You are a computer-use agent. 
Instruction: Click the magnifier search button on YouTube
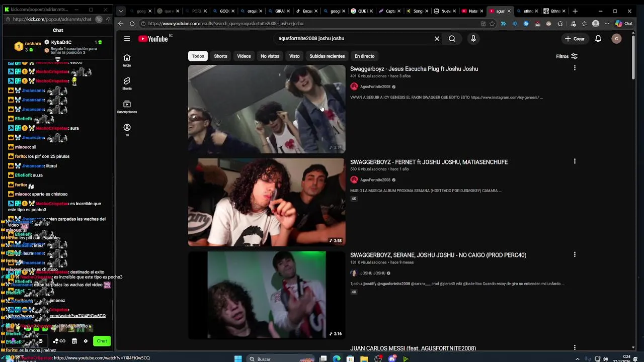[x=452, y=39]
